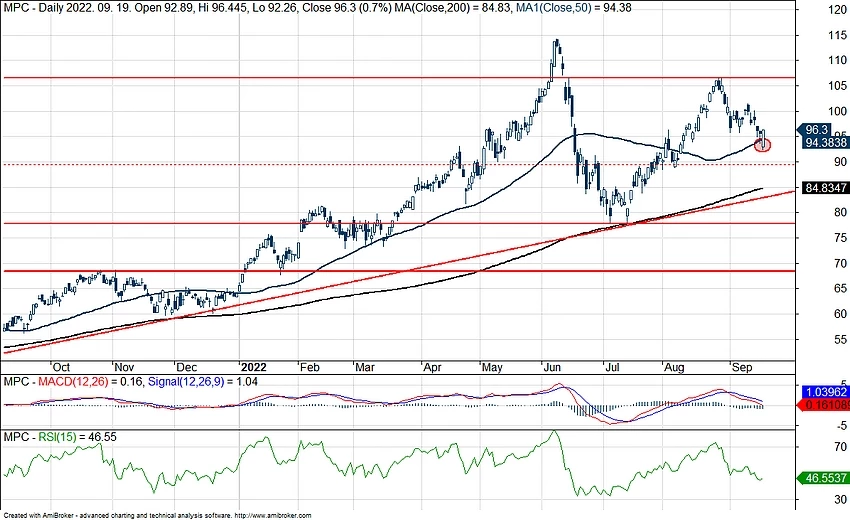Screen dimensions: 850x520
Task: Click the 60 price axis label
Action: pos(840,313)
